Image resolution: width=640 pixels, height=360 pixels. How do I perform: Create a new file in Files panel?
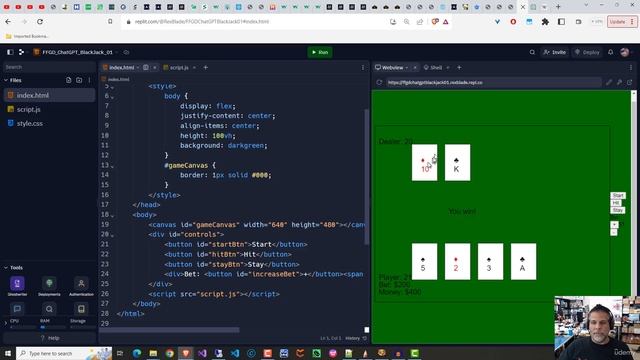tap(69, 80)
